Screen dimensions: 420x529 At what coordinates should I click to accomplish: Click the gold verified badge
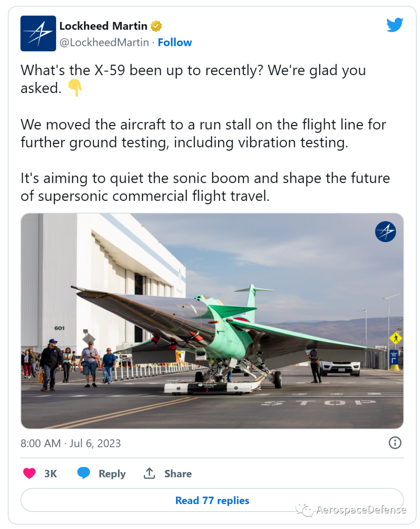(x=156, y=26)
